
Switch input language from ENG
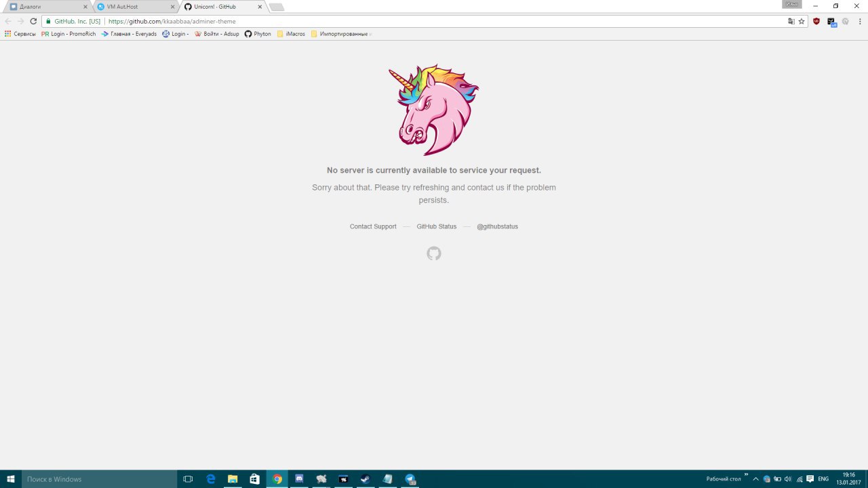[823, 479]
